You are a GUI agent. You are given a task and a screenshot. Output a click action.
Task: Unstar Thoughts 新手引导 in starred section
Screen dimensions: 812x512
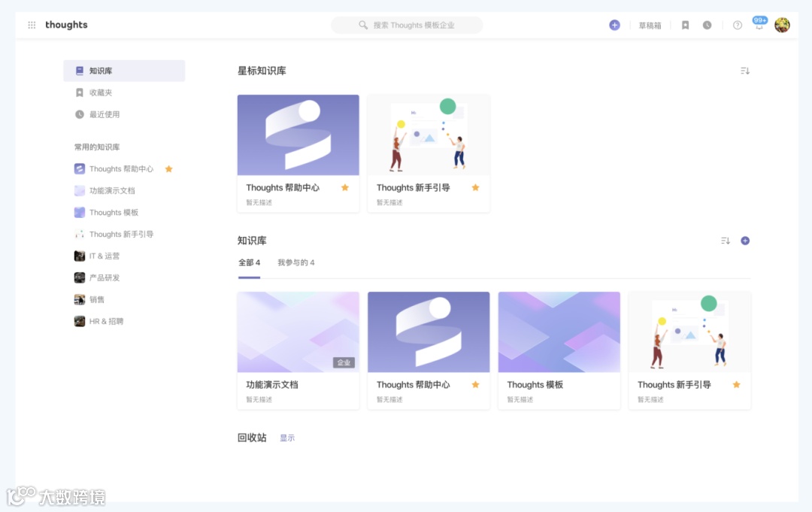[x=475, y=187]
